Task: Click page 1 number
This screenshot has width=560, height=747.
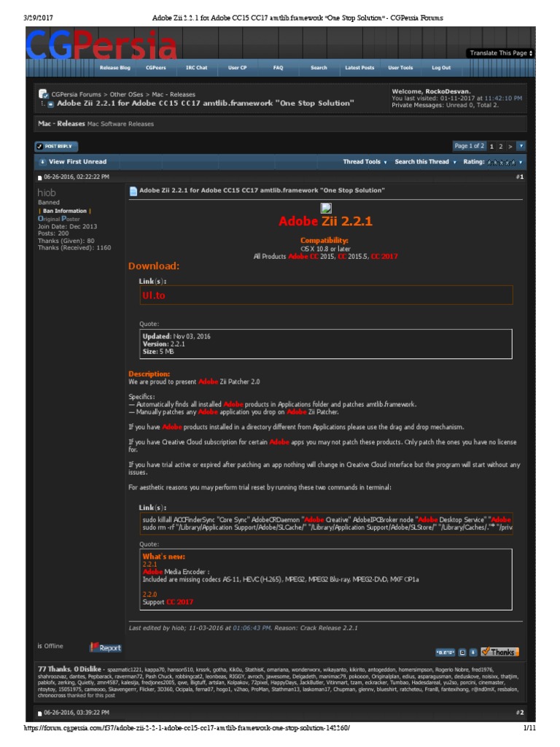Action: pyautogui.click(x=491, y=146)
